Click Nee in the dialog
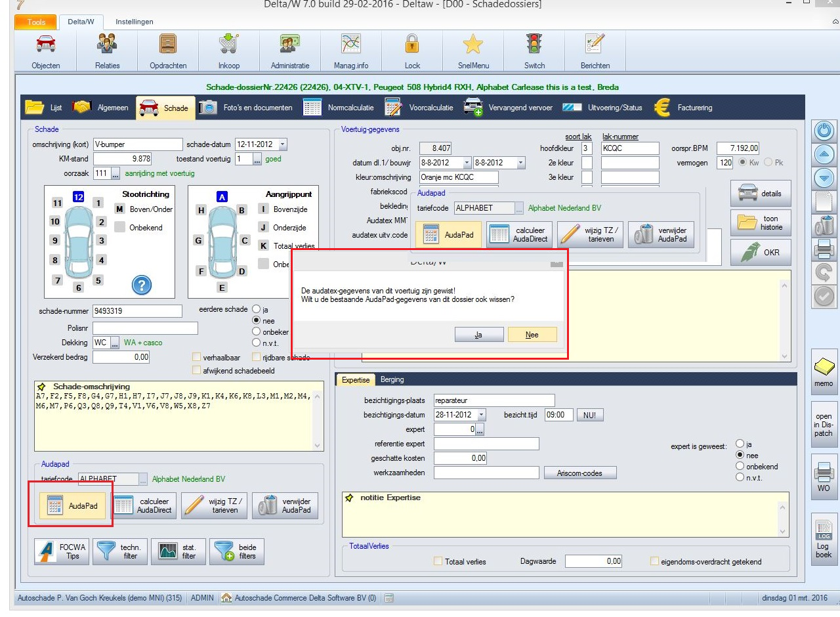Viewport: 840px width, 617px height. coord(532,335)
